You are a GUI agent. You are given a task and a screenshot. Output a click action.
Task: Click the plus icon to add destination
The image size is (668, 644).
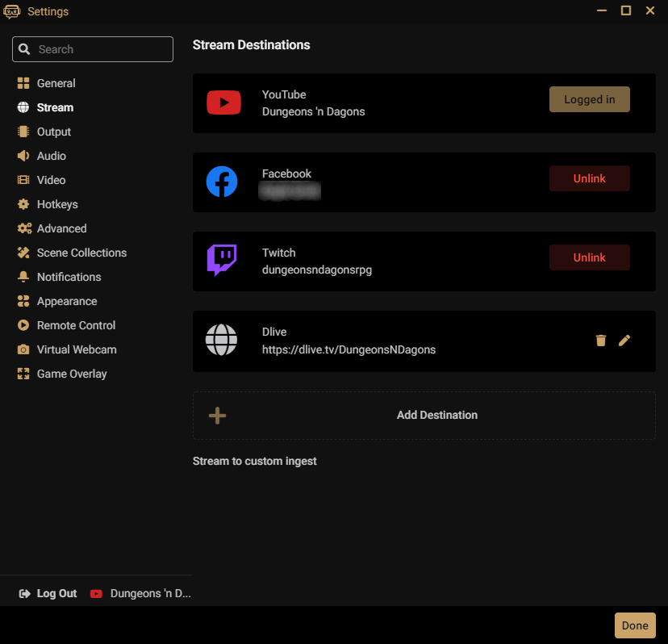tap(218, 416)
